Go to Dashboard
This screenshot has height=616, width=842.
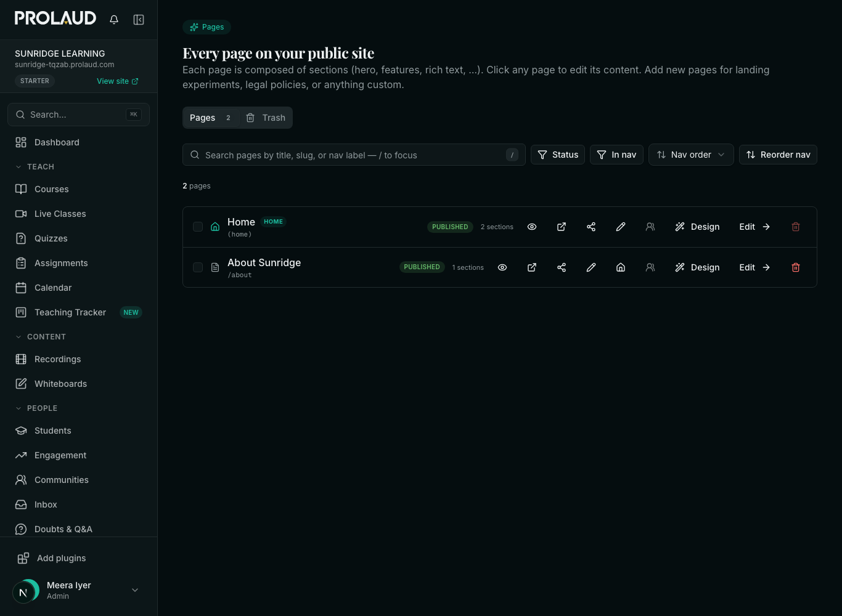click(x=78, y=142)
